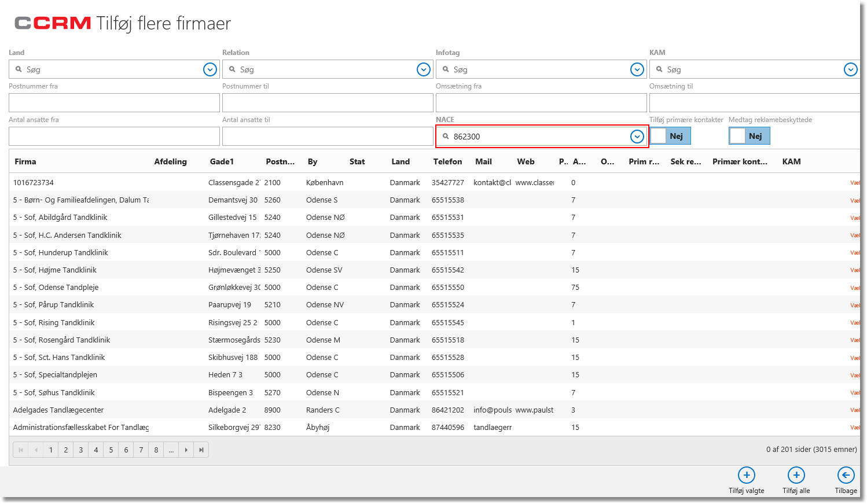Sort by Gade1 column header
867x504 pixels.
click(x=222, y=161)
